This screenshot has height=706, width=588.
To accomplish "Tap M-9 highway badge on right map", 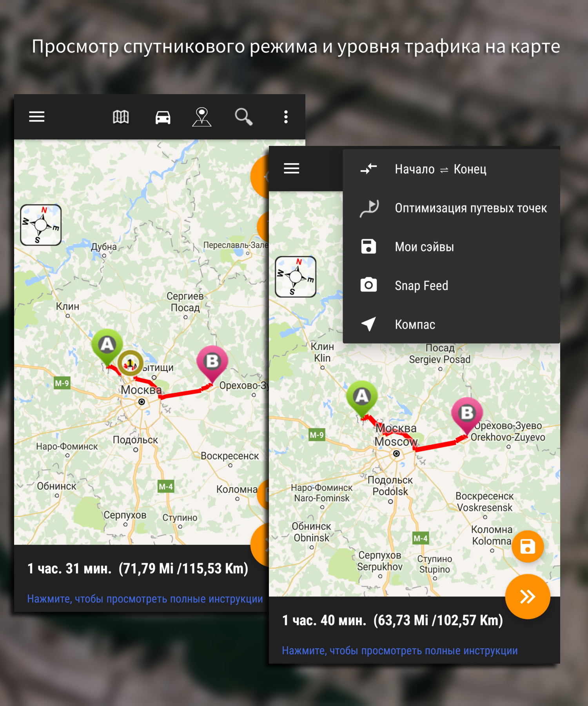I will point(317,435).
